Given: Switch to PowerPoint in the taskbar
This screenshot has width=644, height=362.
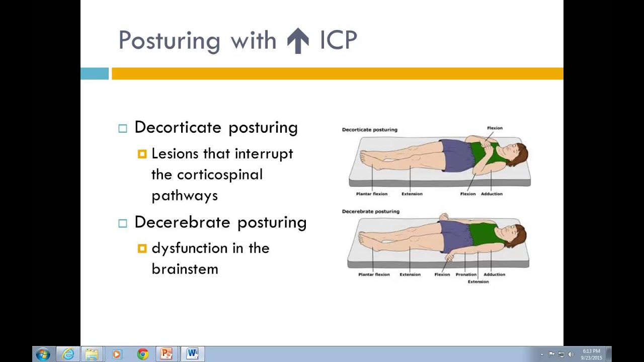Looking at the screenshot, I should click(167, 354).
